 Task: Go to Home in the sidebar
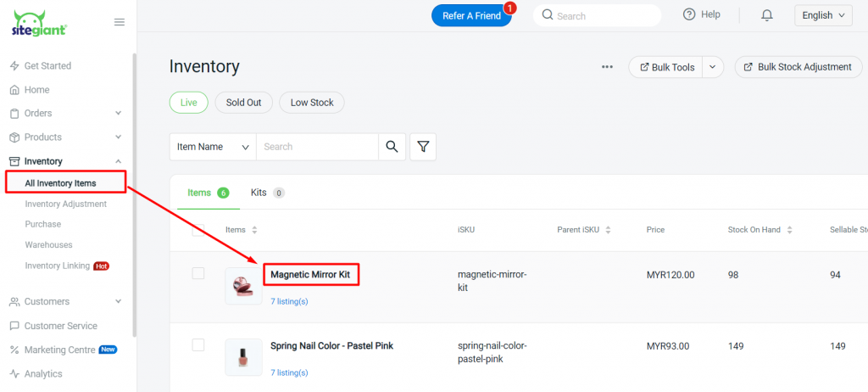tap(36, 90)
